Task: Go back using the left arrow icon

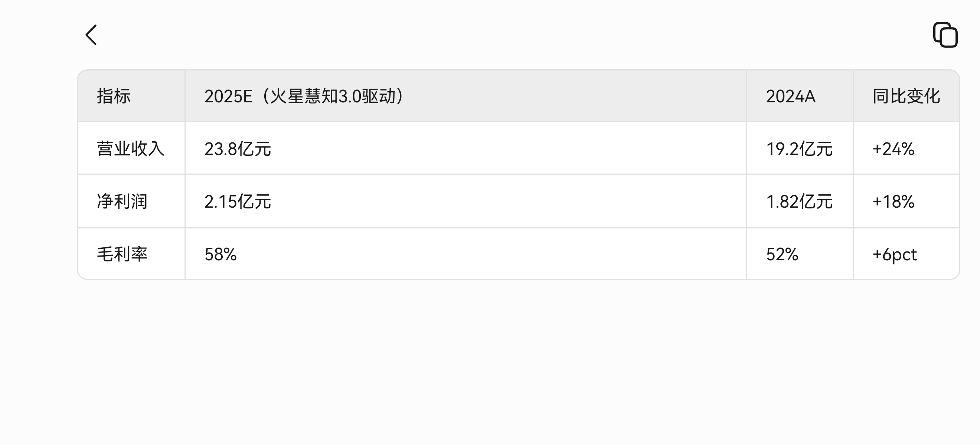Action: click(x=91, y=35)
